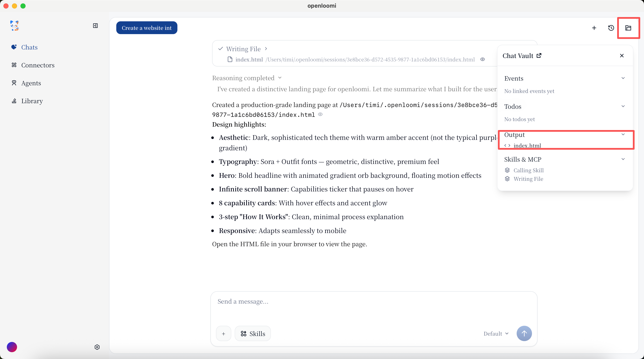Viewport: 644px width, 359px height.
Task: Click the index.html file document icon
Action: [230, 59]
